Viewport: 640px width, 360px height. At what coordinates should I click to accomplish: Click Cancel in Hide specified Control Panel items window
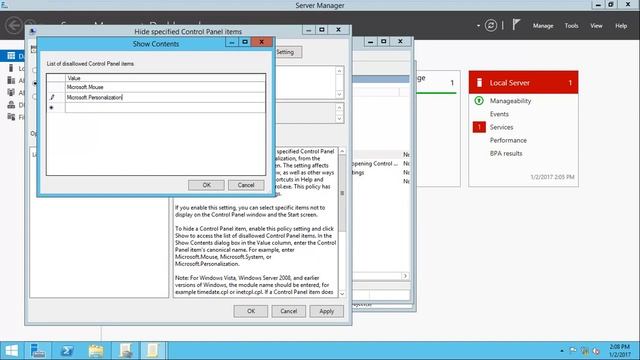(x=289, y=311)
